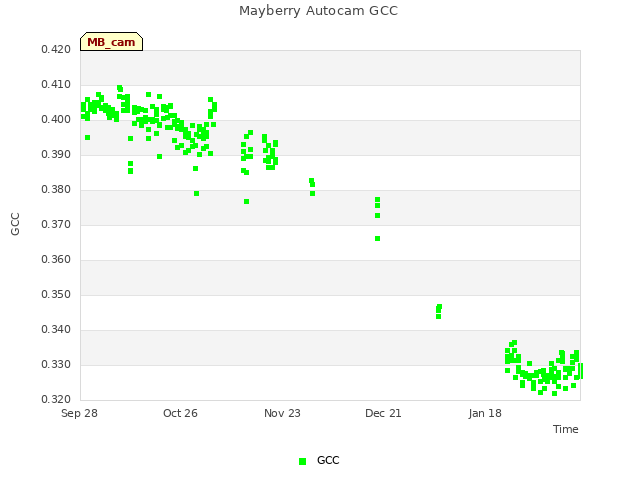Click the 0.380 y-axis value

pyautogui.click(x=56, y=189)
